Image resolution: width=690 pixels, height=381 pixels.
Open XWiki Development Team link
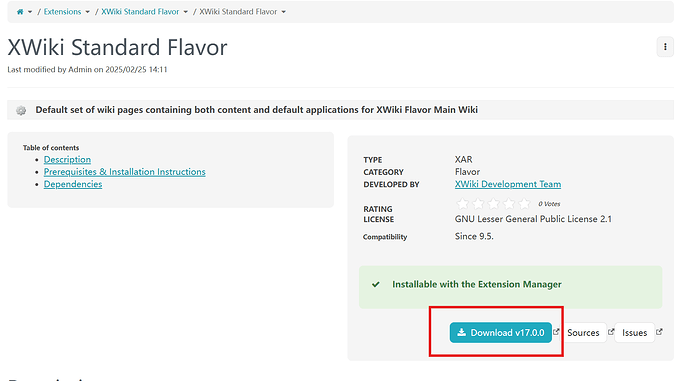(508, 184)
